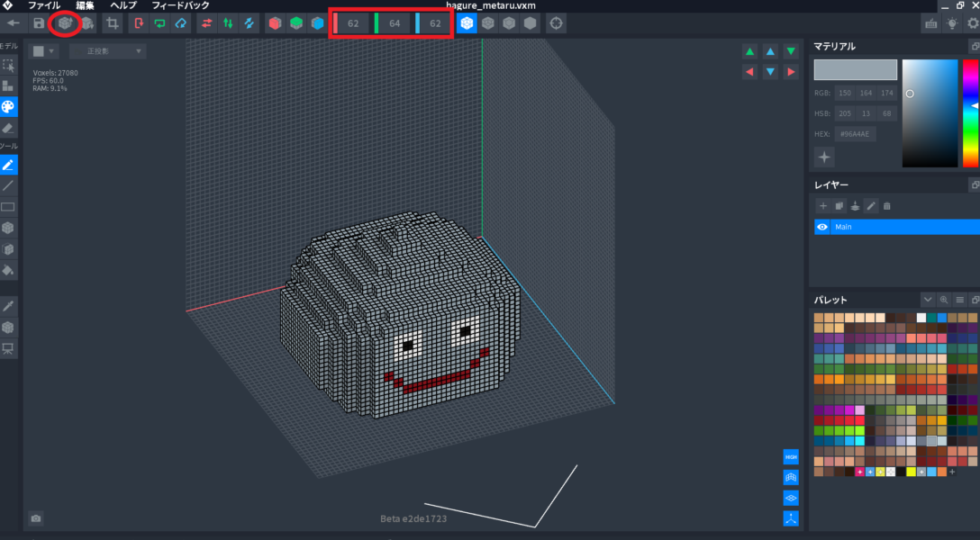Click the green vertical mirror arrows icon

pyautogui.click(x=228, y=23)
